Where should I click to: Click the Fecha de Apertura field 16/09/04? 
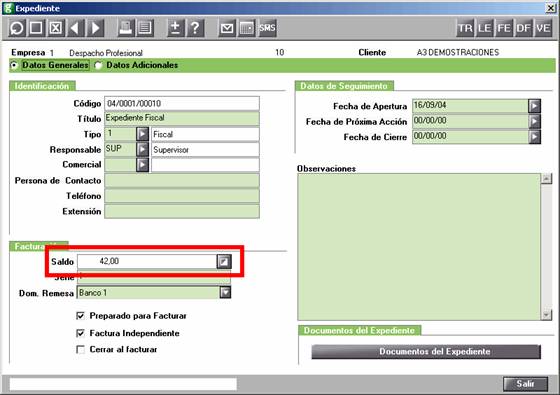point(470,106)
